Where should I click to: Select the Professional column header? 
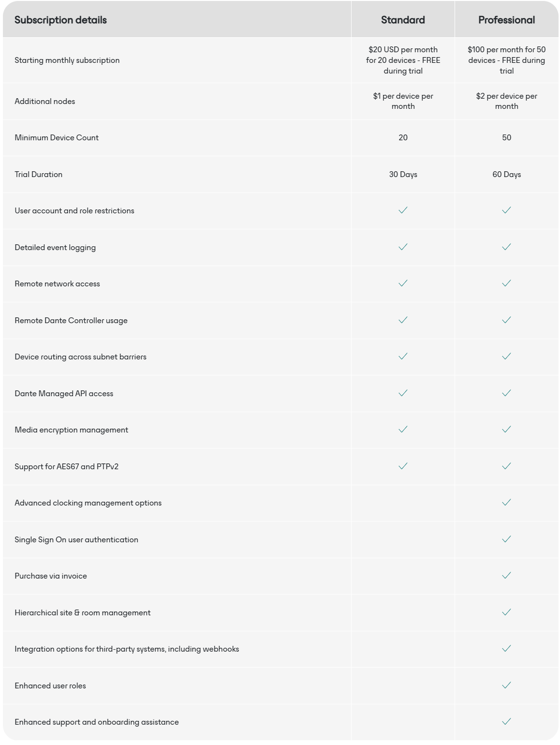coord(506,20)
